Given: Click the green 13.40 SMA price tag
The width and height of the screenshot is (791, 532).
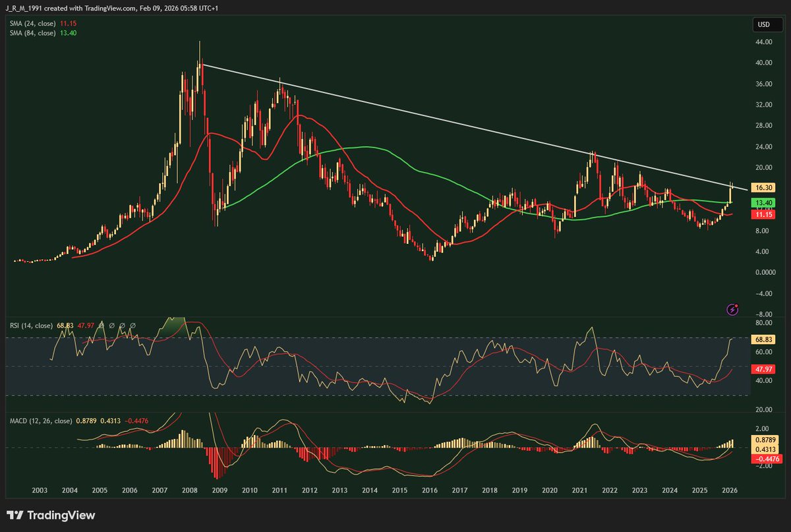Looking at the screenshot, I should 763,203.
